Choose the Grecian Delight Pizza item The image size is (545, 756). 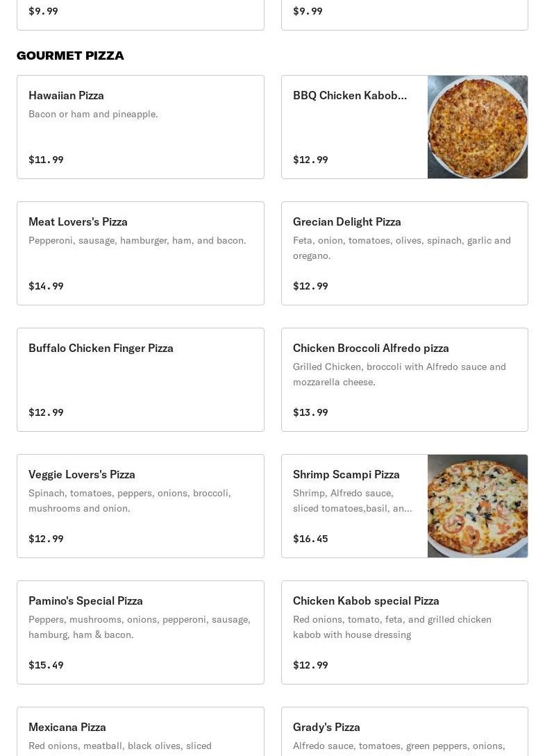404,253
